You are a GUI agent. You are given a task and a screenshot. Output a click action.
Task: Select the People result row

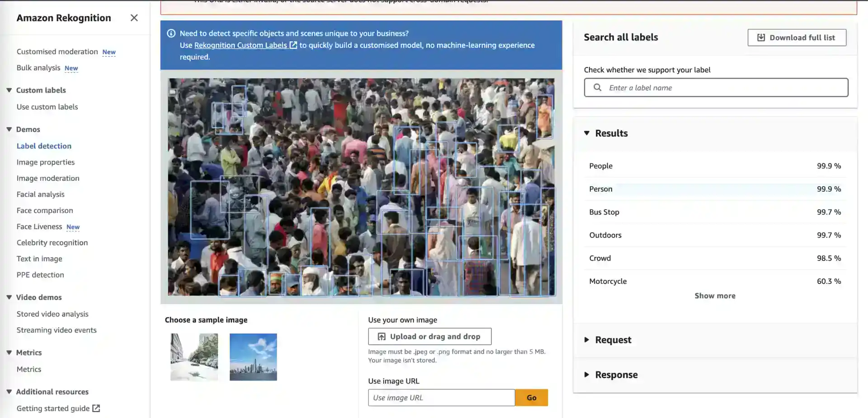pos(715,166)
